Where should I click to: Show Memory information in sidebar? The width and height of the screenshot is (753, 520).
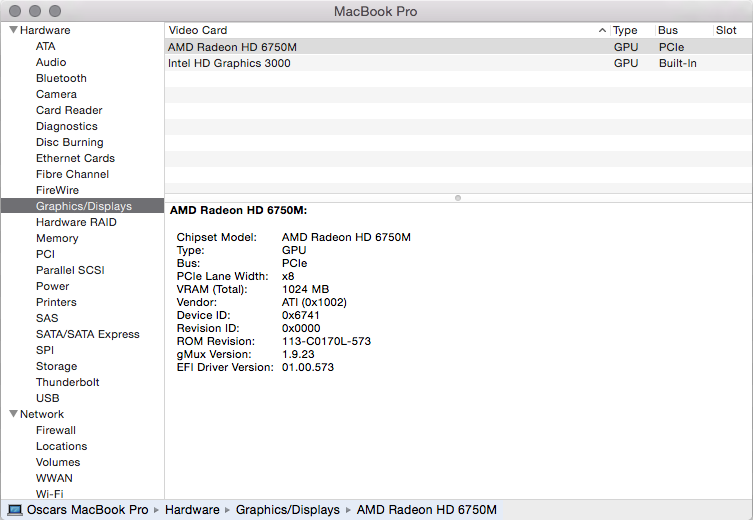coord(57,238)
